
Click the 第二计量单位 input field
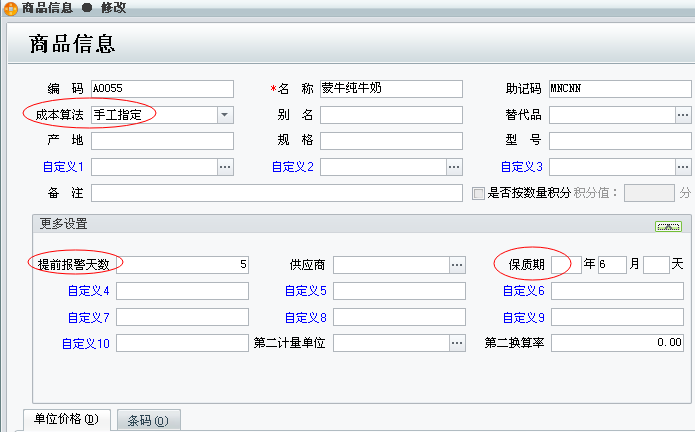click(392, 343)
